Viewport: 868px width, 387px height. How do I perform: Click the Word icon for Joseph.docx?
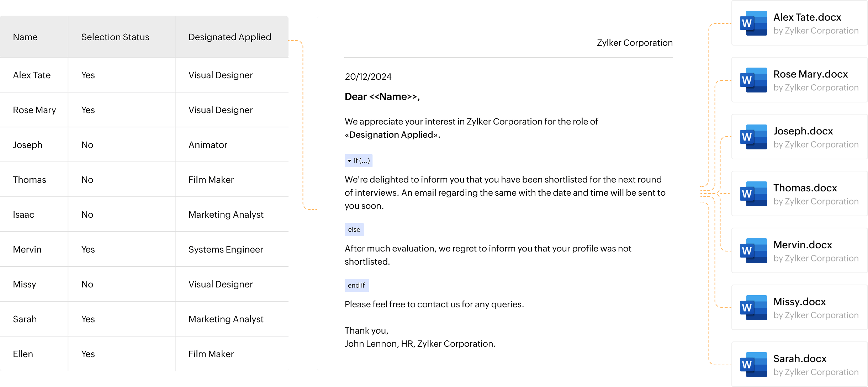753,137
